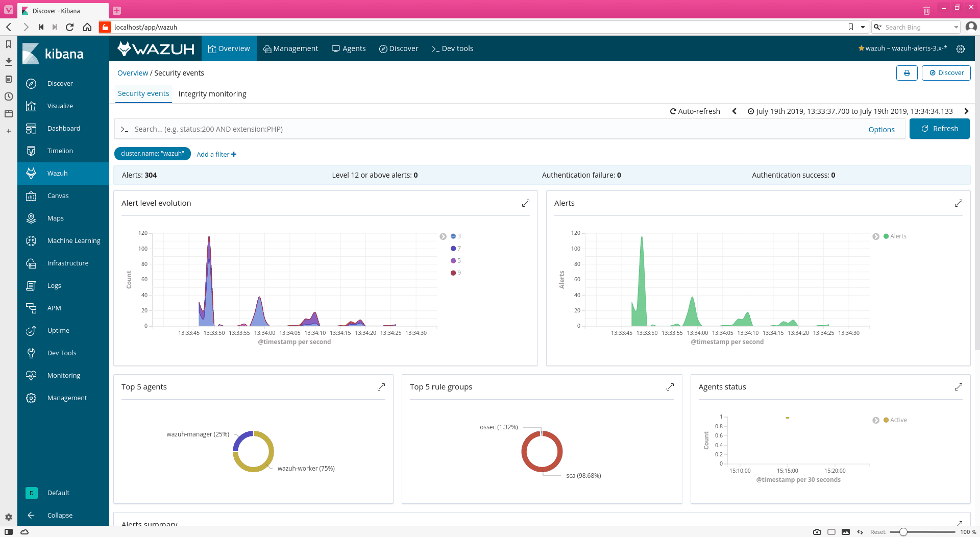Image resolution: width=980 pixels, height=537 pixels.
Task: Open the Timelion sidebar icon
Action: pos(31,151)
